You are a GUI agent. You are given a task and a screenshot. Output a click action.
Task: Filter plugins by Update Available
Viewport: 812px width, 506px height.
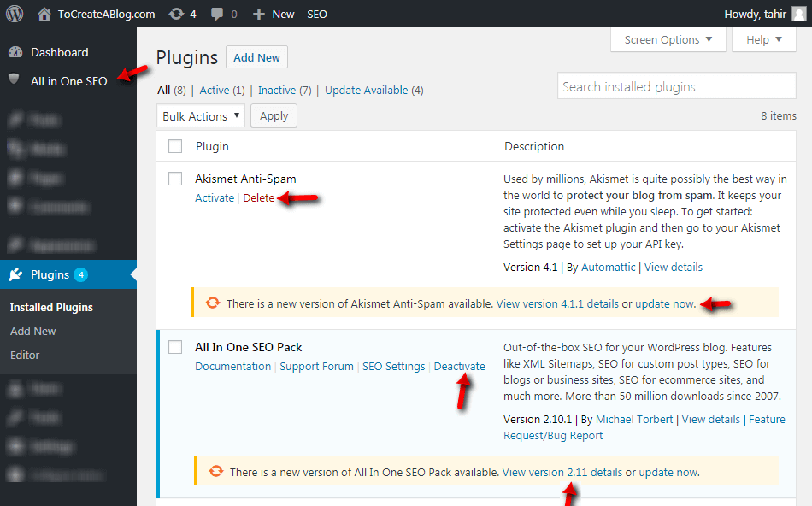(x=366, y=90)
